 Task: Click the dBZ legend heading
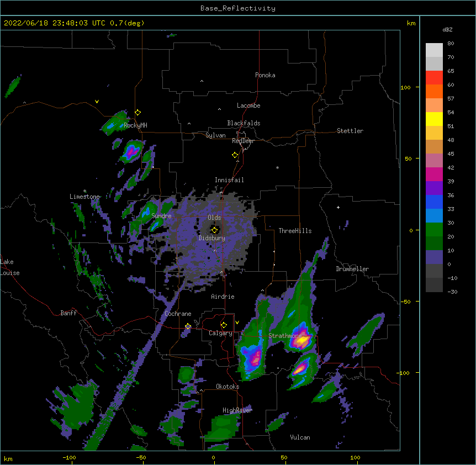point(447,29)
